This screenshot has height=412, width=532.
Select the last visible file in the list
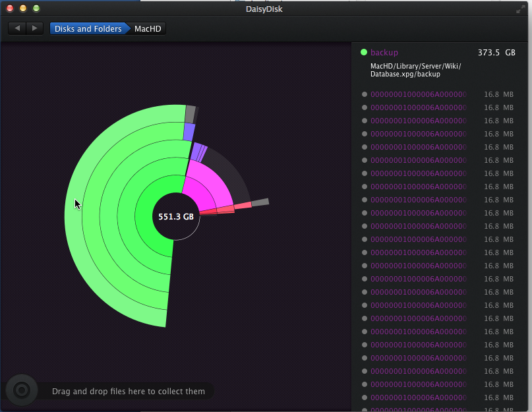pyautogui.click(x=418, y=397)
